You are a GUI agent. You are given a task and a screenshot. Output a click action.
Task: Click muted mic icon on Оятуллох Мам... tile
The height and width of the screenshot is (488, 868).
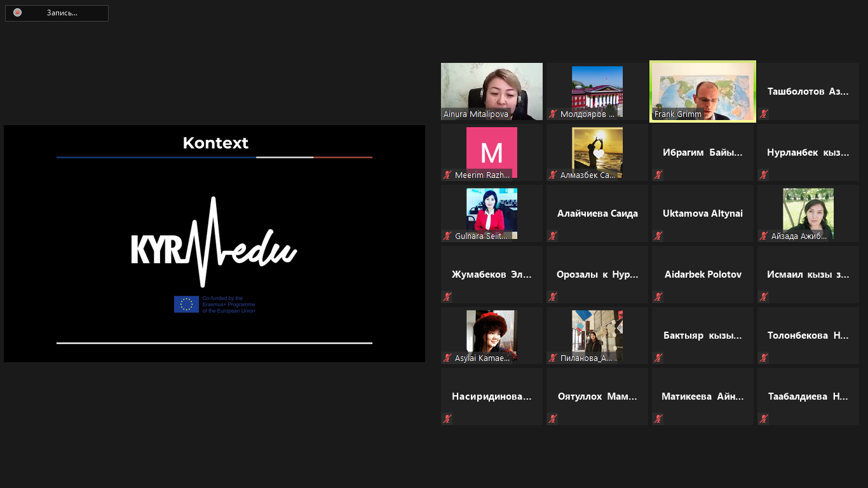pyautogui.click(x=553, y=419)
